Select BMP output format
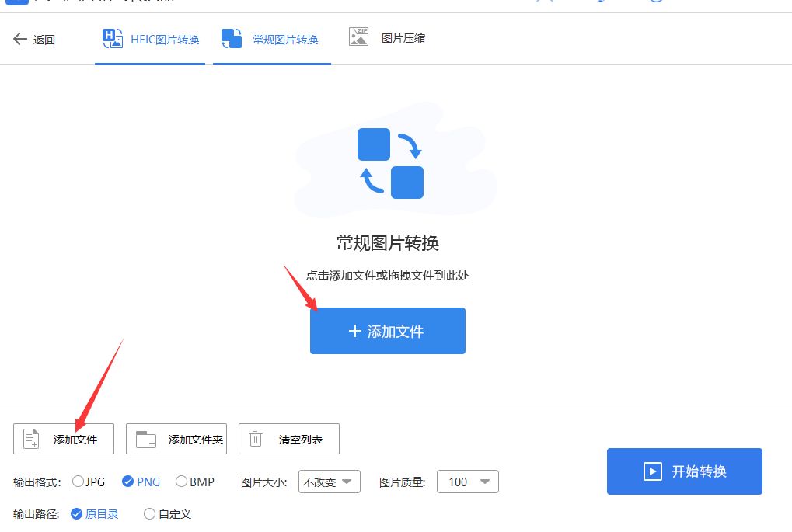The width and height of the screenshot is (792, 532). coord(195,482)
